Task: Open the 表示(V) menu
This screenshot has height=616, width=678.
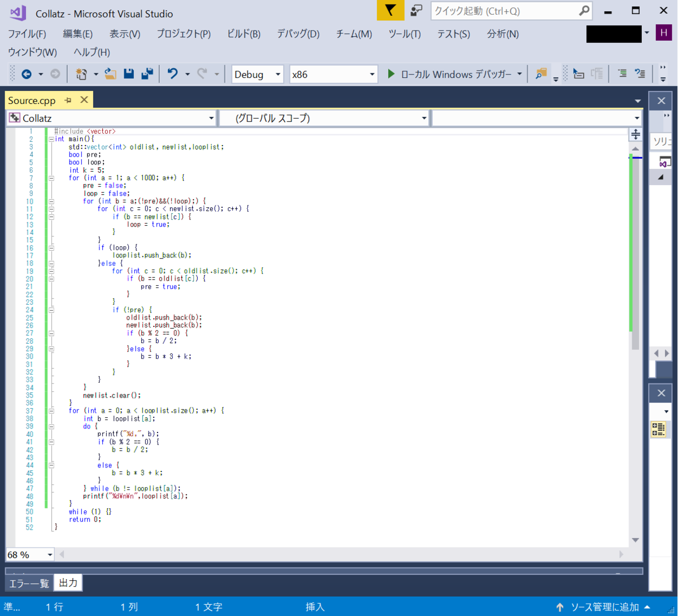Action: click(x=125, y=34)
